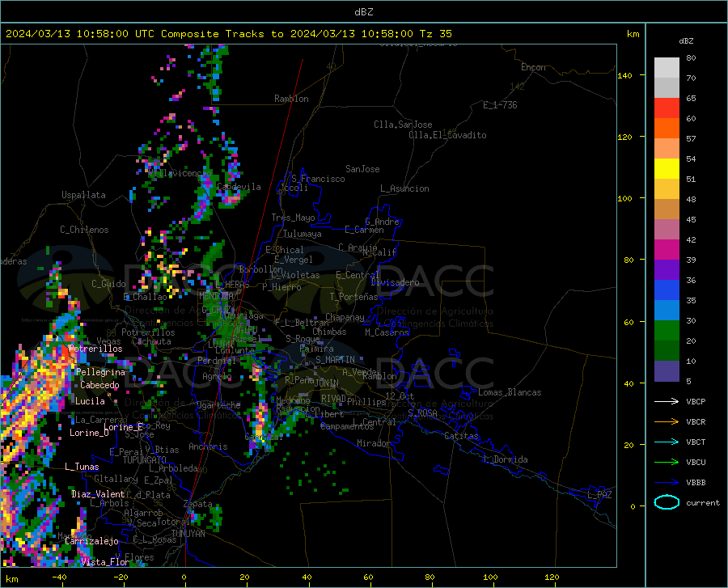Click the green VBCU arrow legend icon

coord(667,463)
